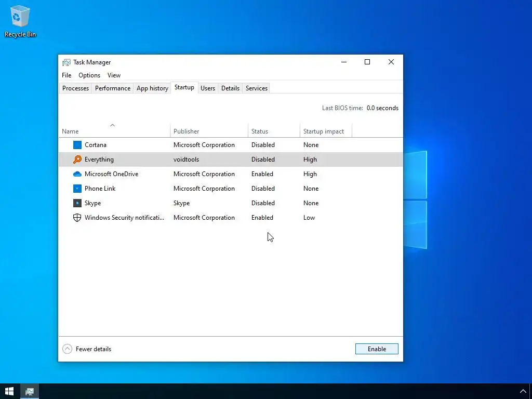Viewport: 532px width, 399px height.
Task: Switch to the Services tab
Action: pyautogui.click(x=257, y=88)
